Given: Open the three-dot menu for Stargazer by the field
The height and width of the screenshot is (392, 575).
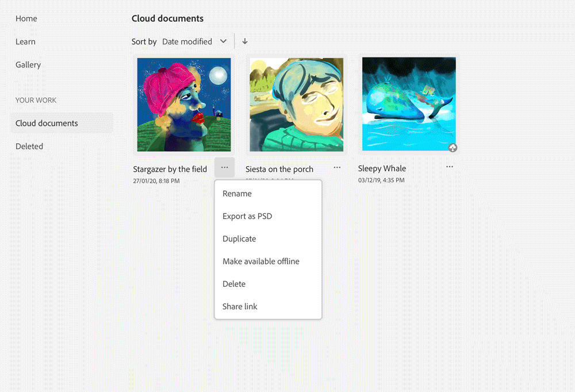Looking at the screenshot, I should click(224, 168).
